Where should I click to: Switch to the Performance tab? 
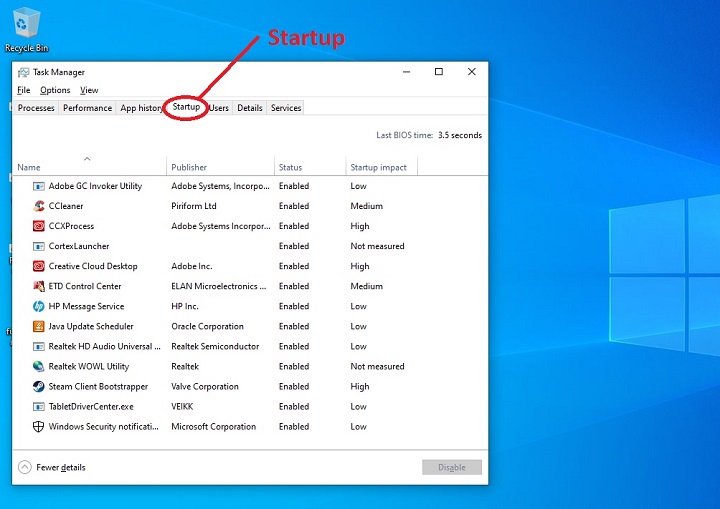click(88, 108)
